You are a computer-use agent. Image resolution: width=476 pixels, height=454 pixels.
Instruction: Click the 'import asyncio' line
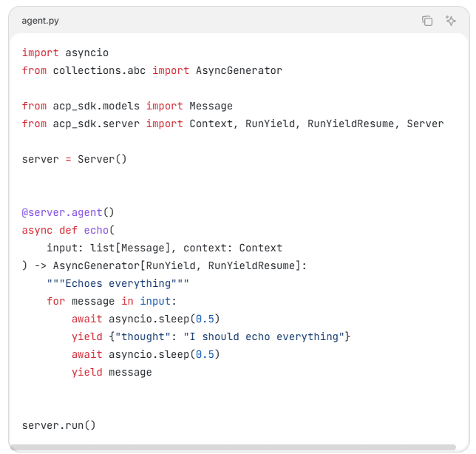(x=65, y=52)
